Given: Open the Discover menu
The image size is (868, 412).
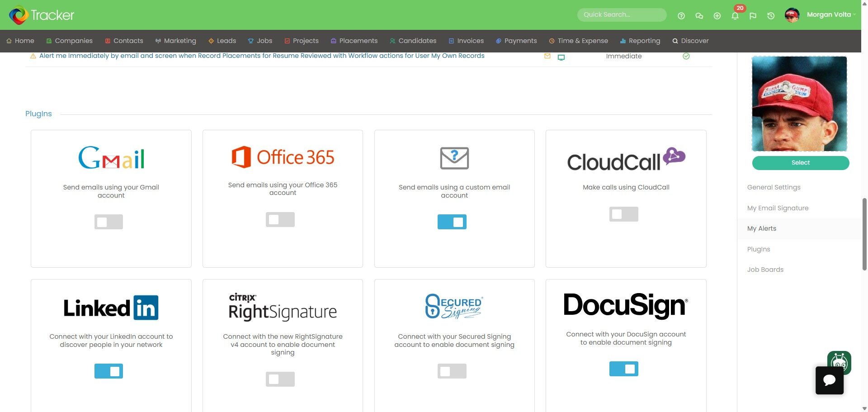Looking at the screenshot, I should [691, 41].
